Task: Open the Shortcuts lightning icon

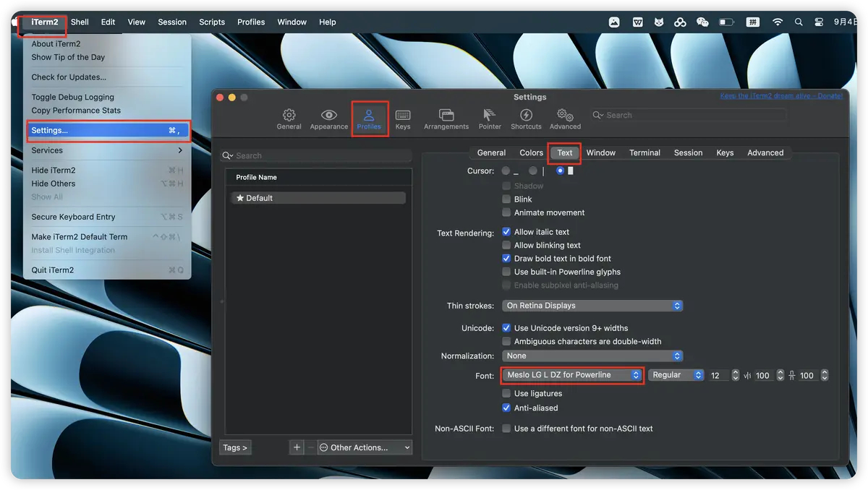Action: coord(526,119)
